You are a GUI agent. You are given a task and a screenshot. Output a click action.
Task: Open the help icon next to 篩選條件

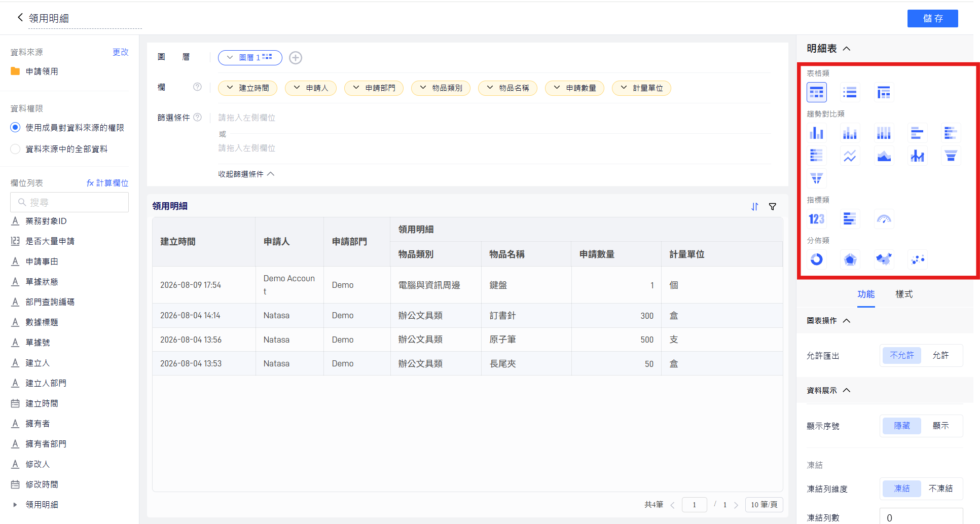click(x=198, y=117)
